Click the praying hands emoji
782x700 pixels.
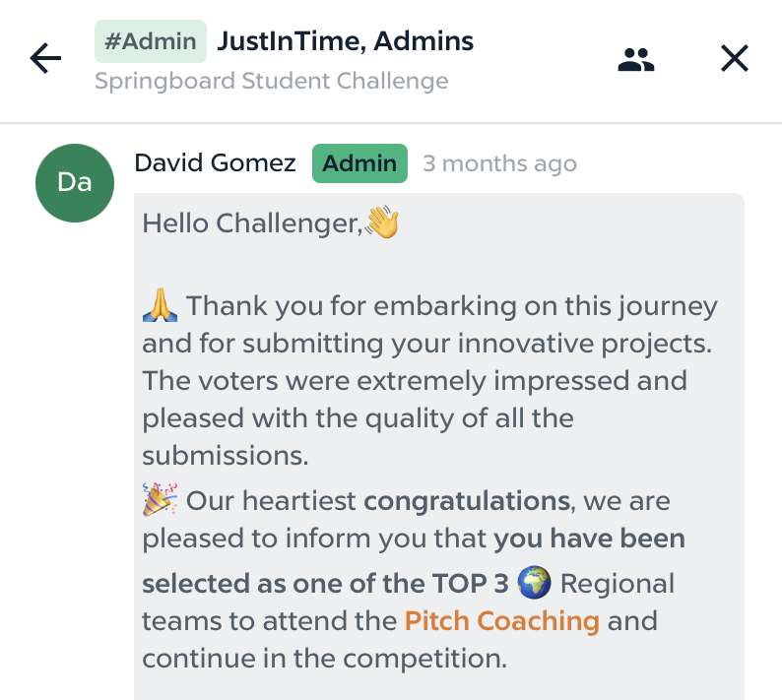160,306
